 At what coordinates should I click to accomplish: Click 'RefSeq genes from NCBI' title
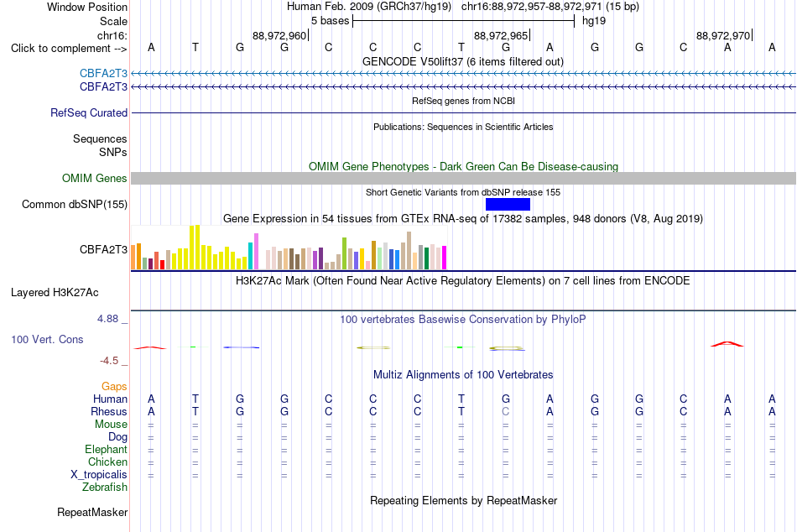[x=463, y=101]
